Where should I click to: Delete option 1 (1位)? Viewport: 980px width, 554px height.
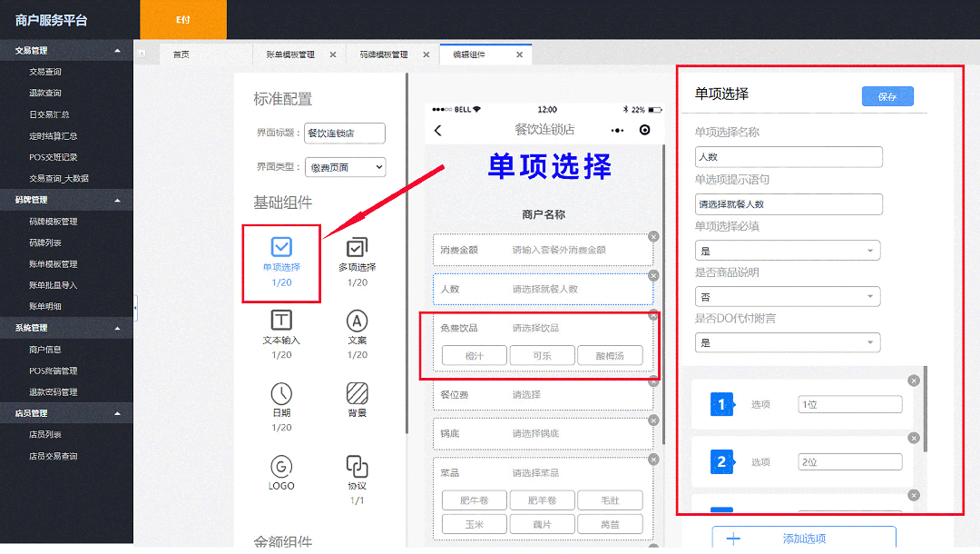pos(914,381)
